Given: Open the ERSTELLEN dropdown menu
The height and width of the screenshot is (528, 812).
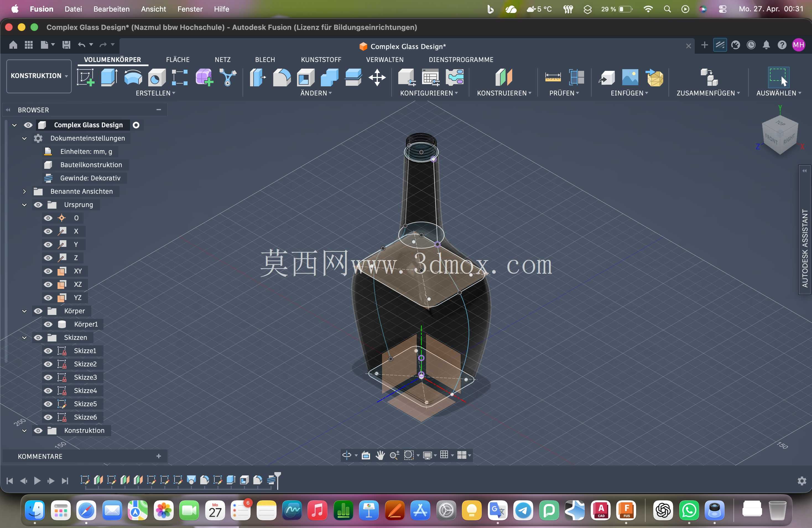Looking at the screenshot, I should click(x=156, y=93).
